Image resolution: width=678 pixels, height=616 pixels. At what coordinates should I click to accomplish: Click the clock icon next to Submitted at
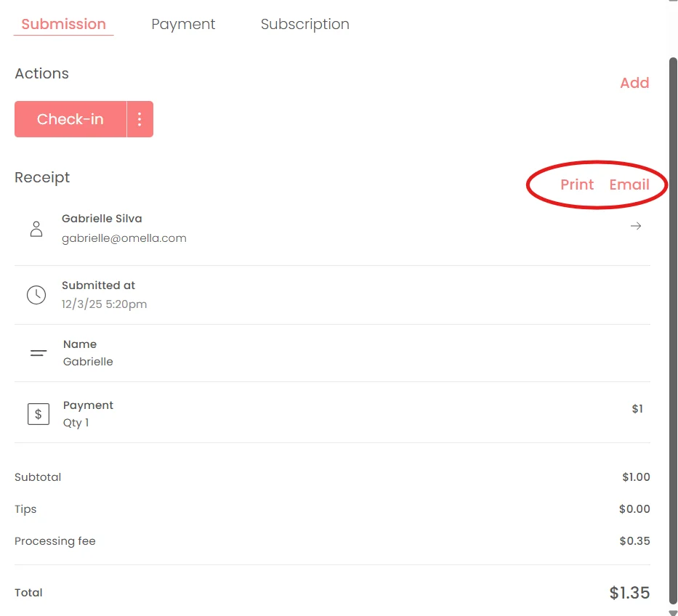(x=36, y=295)
